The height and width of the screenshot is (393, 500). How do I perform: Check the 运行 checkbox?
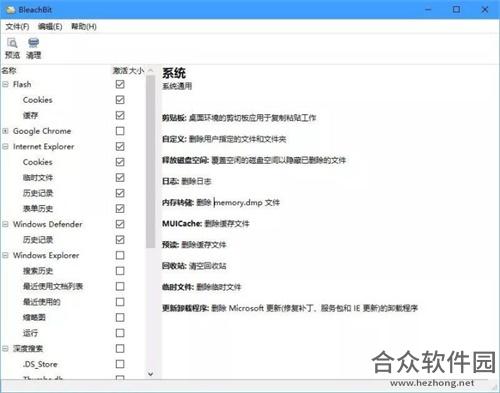click(x=120, y=333)
